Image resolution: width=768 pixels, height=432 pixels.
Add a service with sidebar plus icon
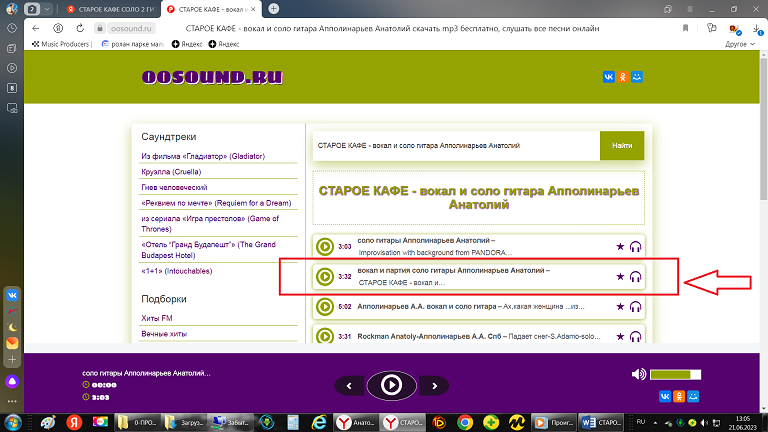12,360
